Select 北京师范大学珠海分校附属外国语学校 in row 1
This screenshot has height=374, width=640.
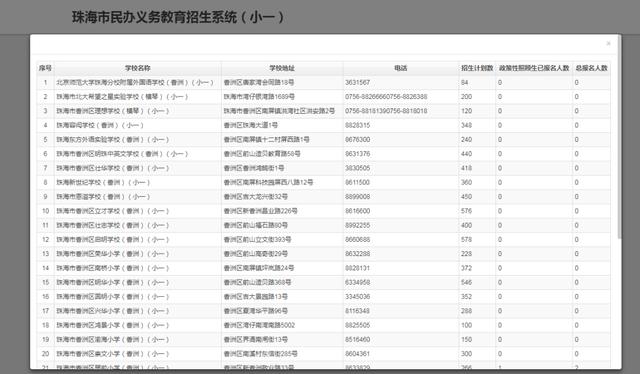[135, 82]
